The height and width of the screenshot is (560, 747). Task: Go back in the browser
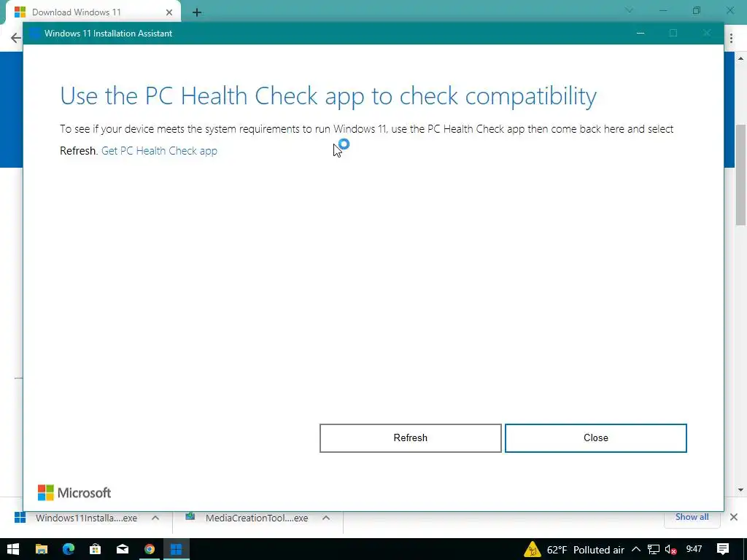click(16, 38)
